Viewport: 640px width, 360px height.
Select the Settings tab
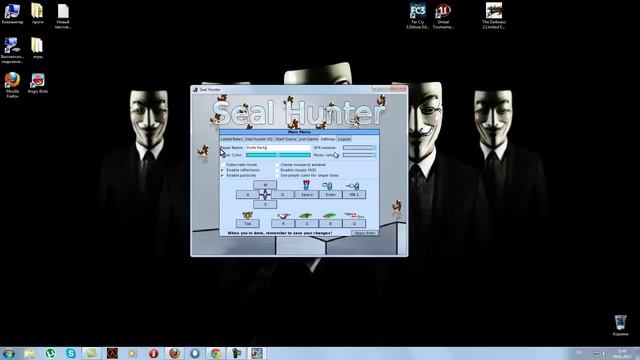click(x=328, y=139)
